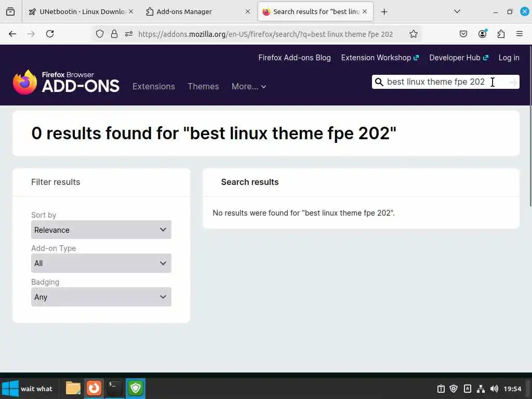This screenshot has width=532, height=399.
Task: Open the notes tray icon
Action: pyautogui.click(x=467, y=389)
